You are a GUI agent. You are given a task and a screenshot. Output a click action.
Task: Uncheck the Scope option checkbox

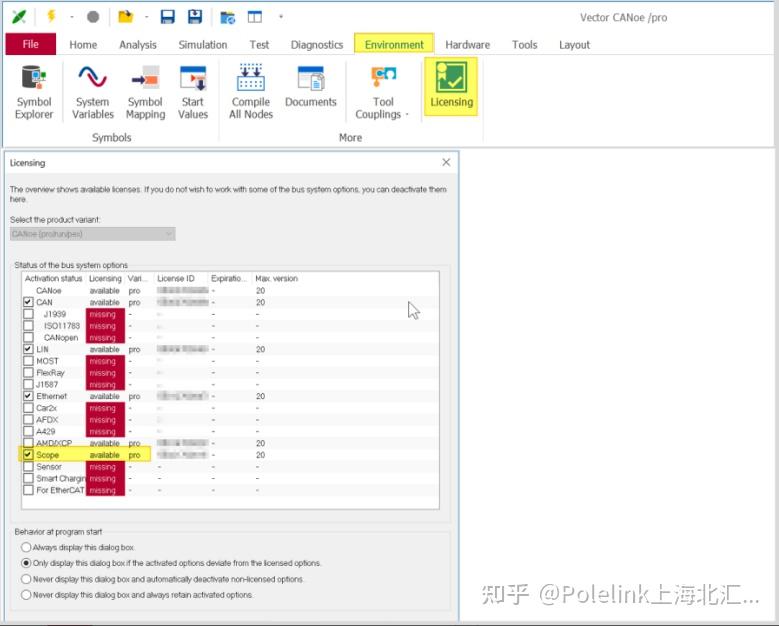[x=28, y=455]
